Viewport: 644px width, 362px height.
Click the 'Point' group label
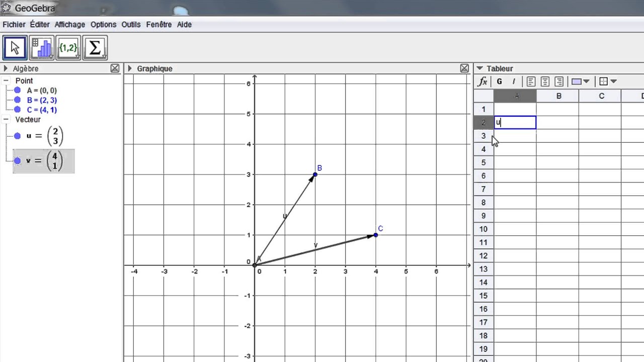pyautogui.click(x=24, y=80)
